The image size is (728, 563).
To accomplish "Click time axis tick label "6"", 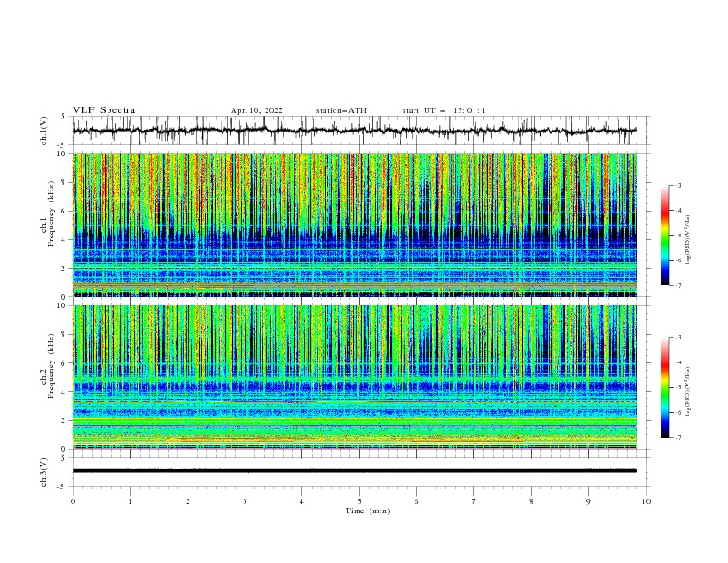I will click(416, 501).
